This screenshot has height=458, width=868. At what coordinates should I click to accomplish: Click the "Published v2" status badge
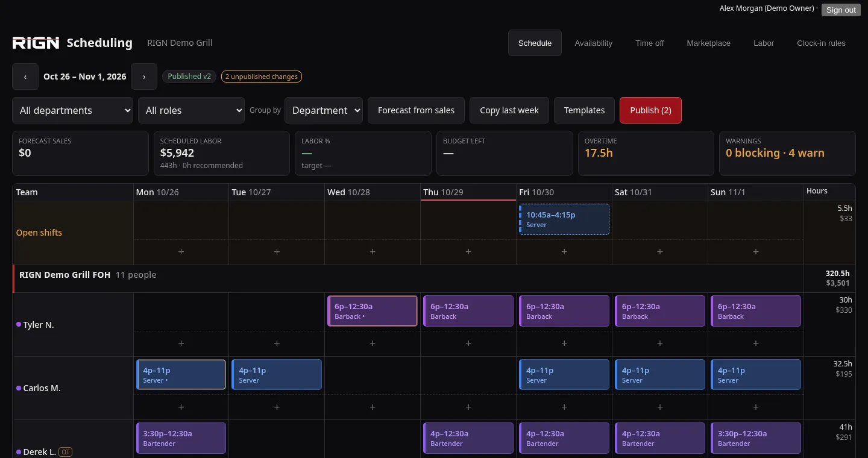189,77
